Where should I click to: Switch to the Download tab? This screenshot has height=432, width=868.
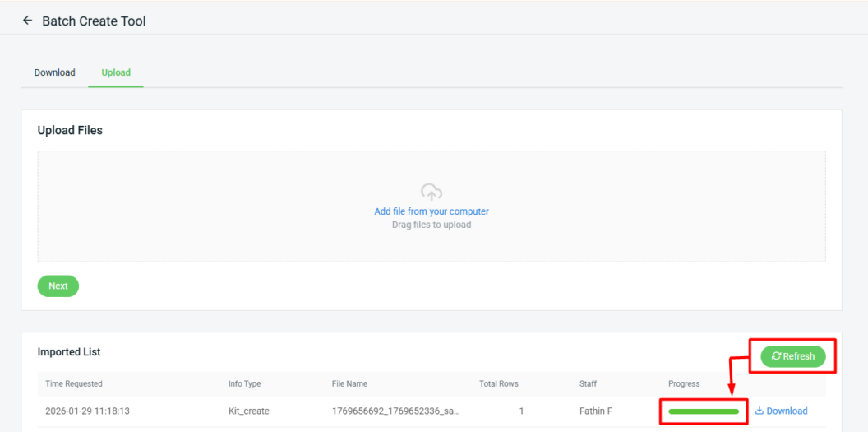pyautogui.click(x=54, y=72)
